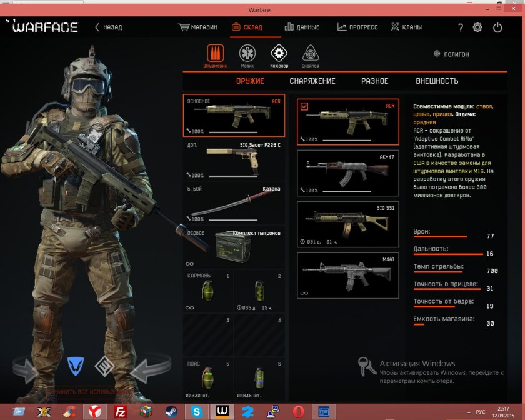Select the SIG Sauer P226 C slot
This screenshot has width=525, height=420.
(x=234, y=159)
